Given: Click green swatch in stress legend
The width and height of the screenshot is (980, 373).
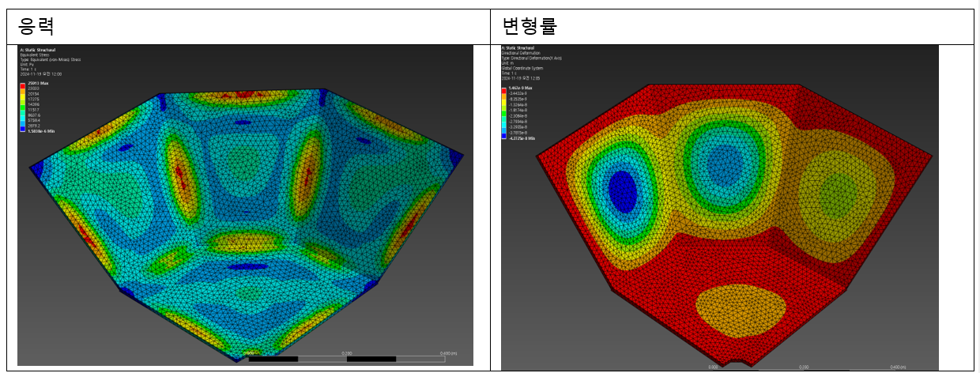Looking at the screenshot, I should pyautogui.click(x=23, y=106).
